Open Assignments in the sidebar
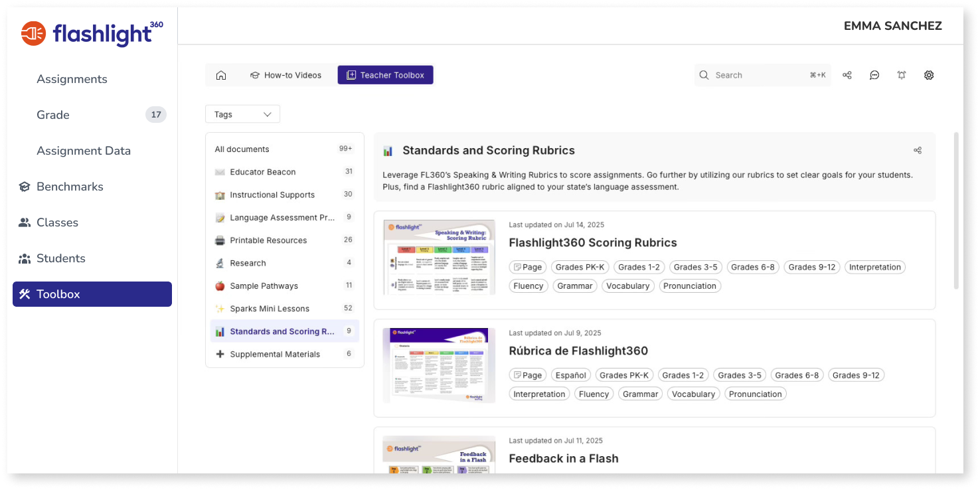The height and width of the screenshot is (490, 980). 72,79
